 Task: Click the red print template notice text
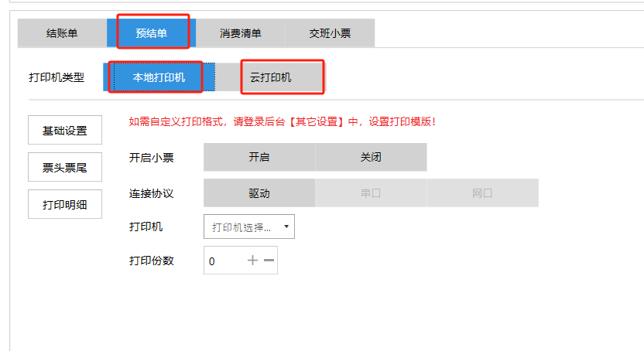pos(282,121)
